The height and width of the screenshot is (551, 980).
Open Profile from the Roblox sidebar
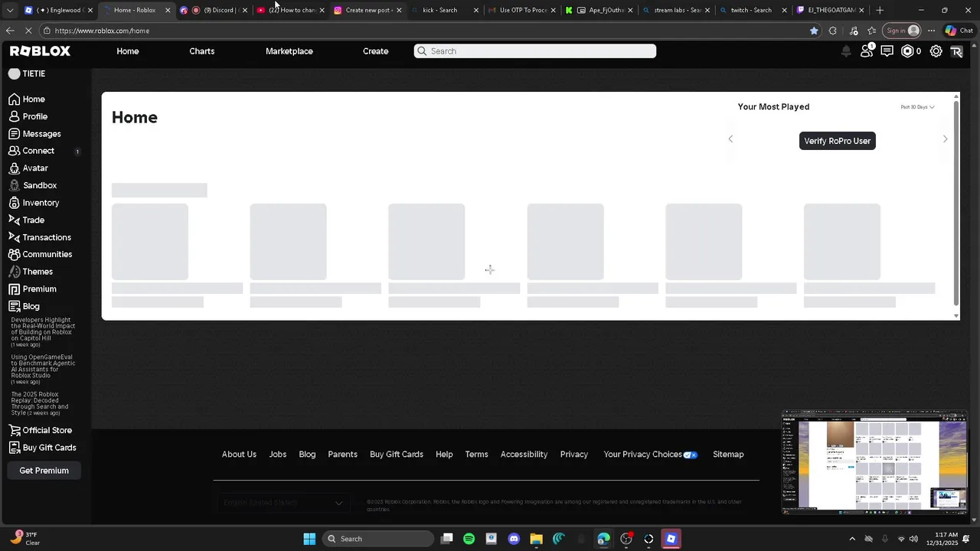(x=28, y=116)
